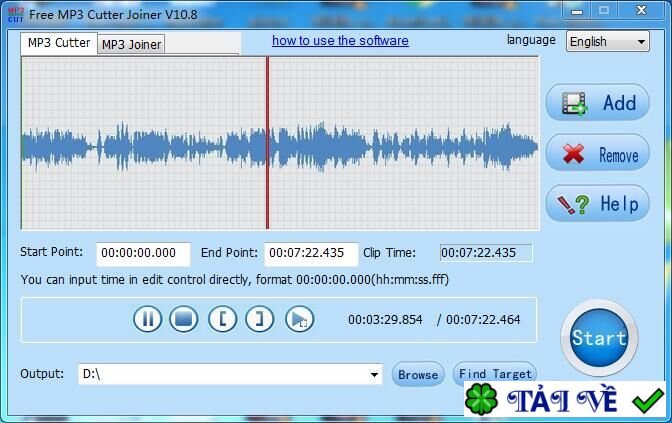Click the Remove button
Screen dimensions: 672x423
coord(597,153)
